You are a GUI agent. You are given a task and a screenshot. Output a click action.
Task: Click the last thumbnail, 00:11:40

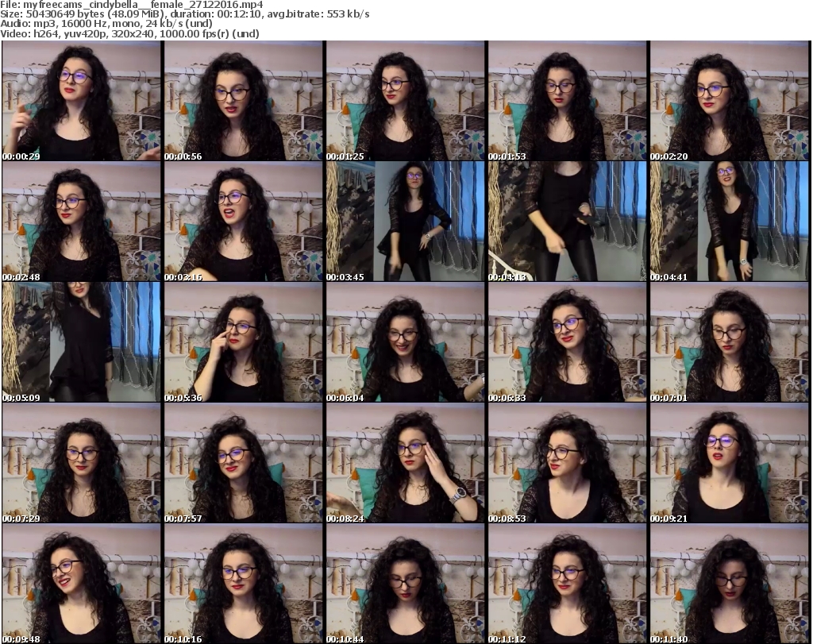[x=729, y=584]
